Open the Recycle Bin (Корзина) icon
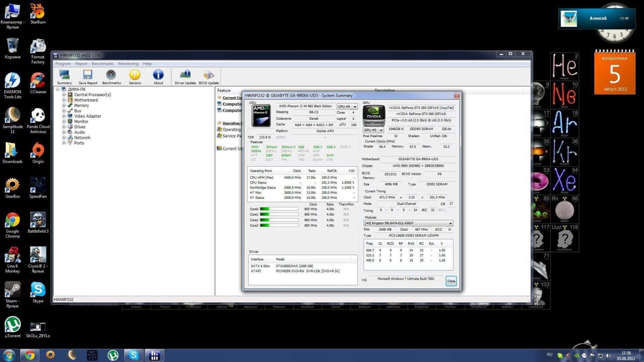Image resolution: width=644 pixels, height=362 pixels. (x=12, y=49)
